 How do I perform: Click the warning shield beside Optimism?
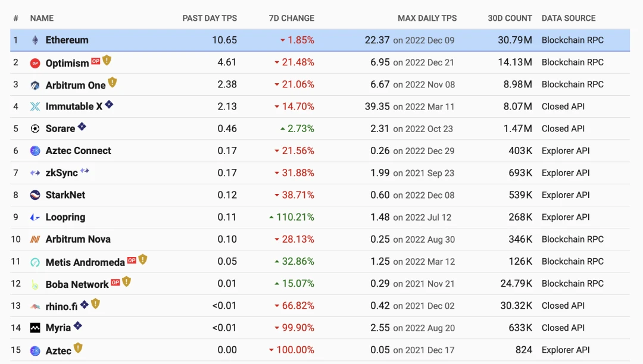(x=107, y=60)
